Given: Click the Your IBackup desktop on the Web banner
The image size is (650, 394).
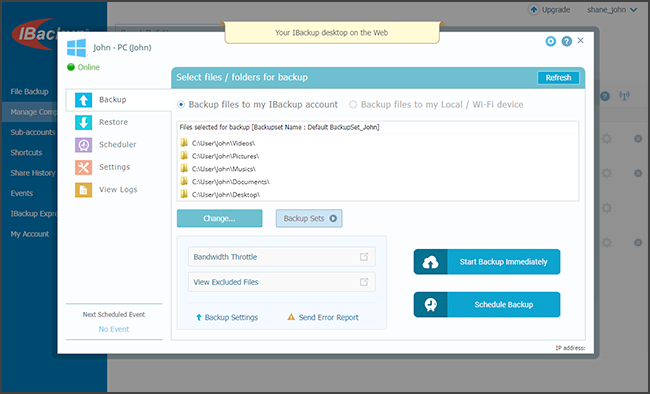Looking at the screenshot, I should (332, 33).
